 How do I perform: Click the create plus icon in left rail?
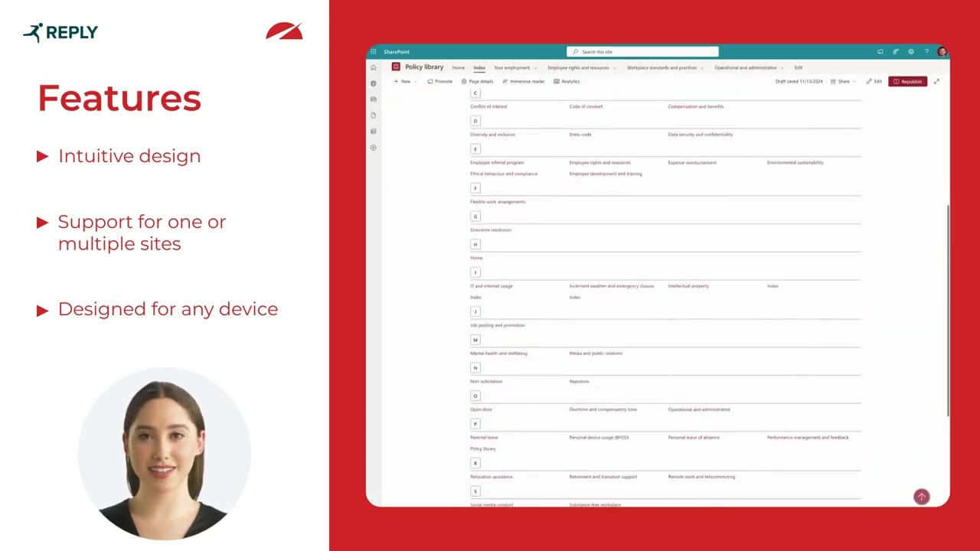(374, 148)
